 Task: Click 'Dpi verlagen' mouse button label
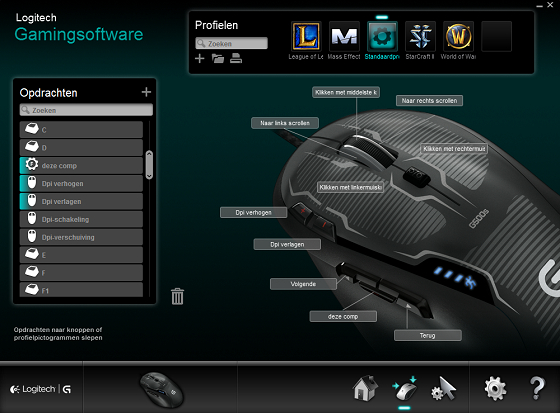[287, 244]
